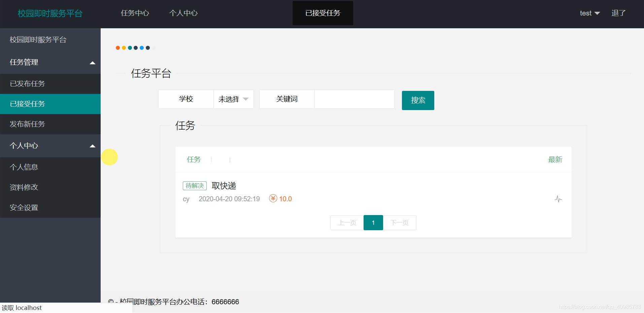The width and height of the screenshot is (644, 313).
Task: Open 任务中心 in the top navigation
Action: point(135,13)
